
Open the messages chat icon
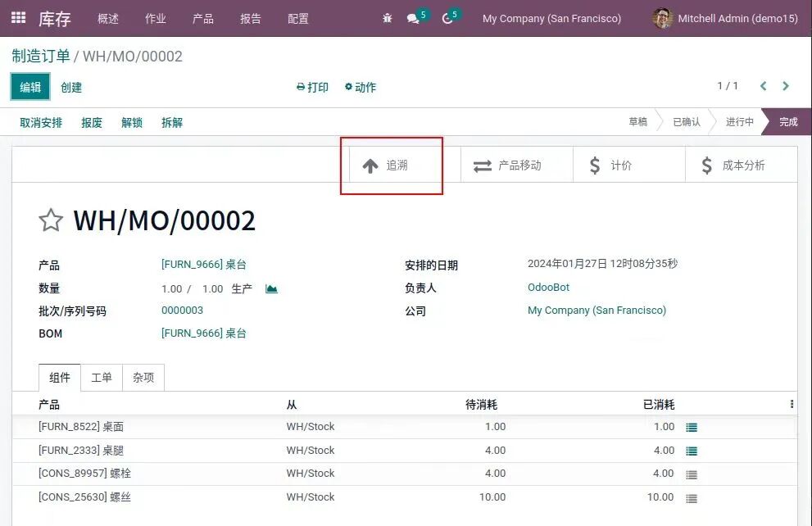pos(414,18)
